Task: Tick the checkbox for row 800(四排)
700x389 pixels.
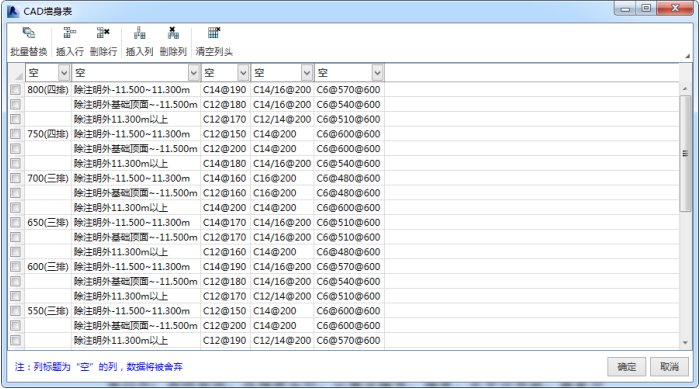Action: [x=16, y=90]
